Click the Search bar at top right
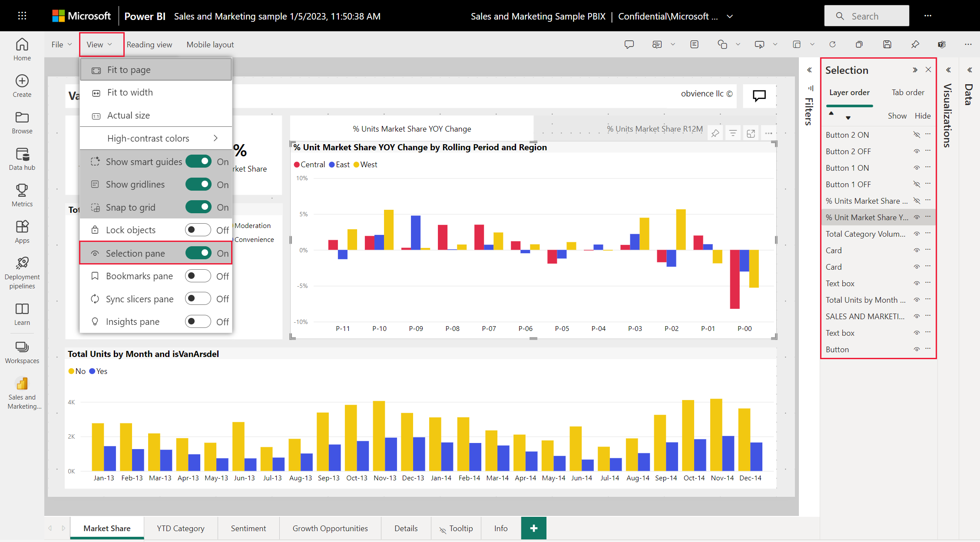 867,15
